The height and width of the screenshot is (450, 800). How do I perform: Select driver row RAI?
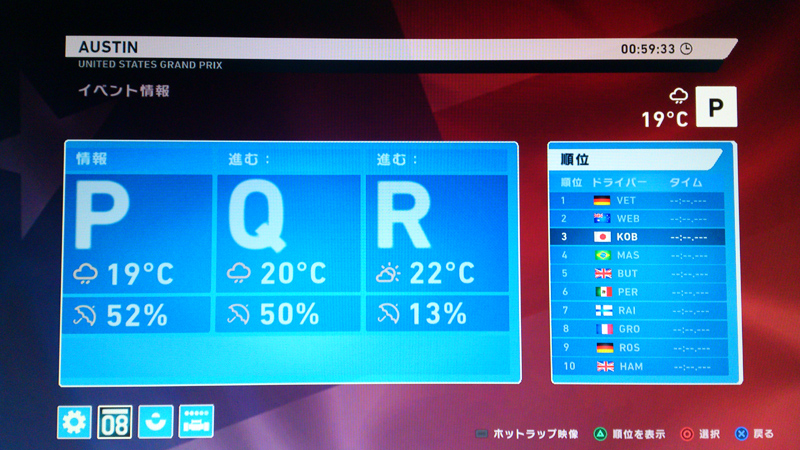click(640, 310)
